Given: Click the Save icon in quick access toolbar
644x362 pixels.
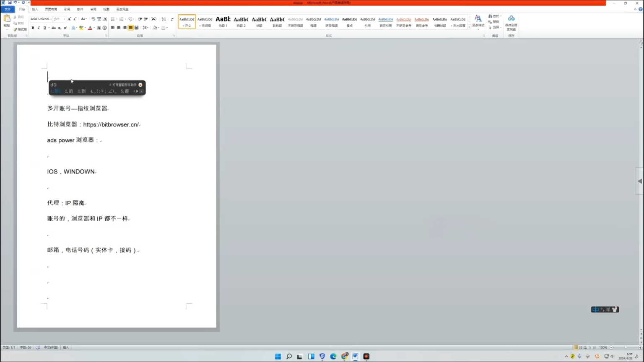Looking at the screenshot, I should point(10,3).
